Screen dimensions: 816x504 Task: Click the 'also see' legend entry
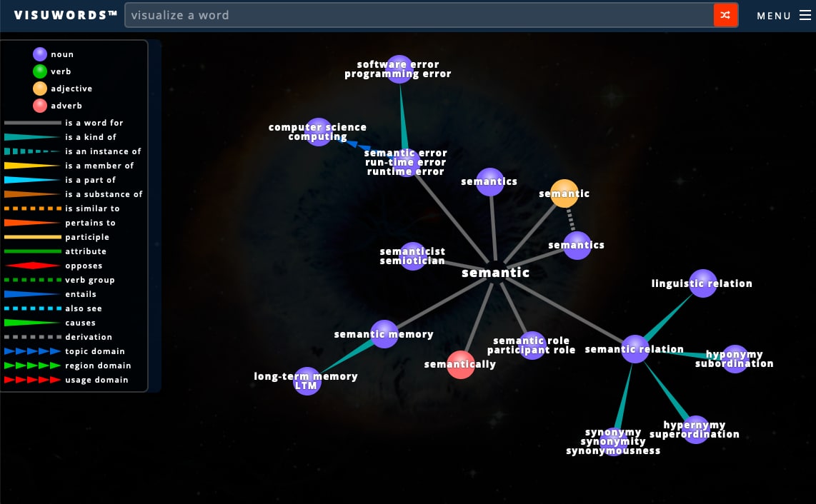click(53, 308)
